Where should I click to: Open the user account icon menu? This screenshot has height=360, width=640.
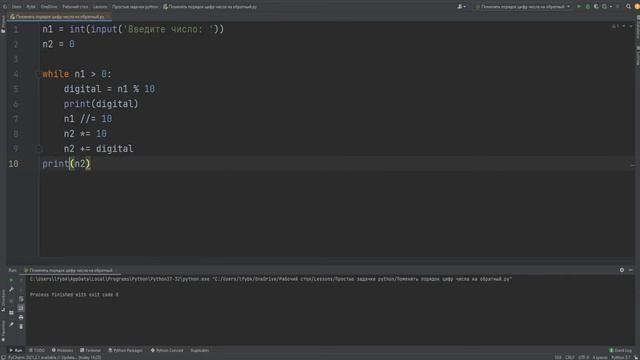(461, 7)
